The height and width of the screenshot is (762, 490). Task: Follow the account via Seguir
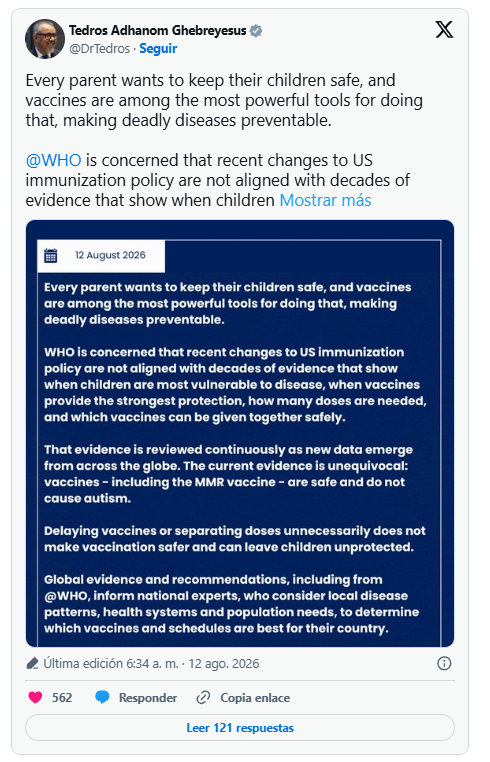click(158, 49)
